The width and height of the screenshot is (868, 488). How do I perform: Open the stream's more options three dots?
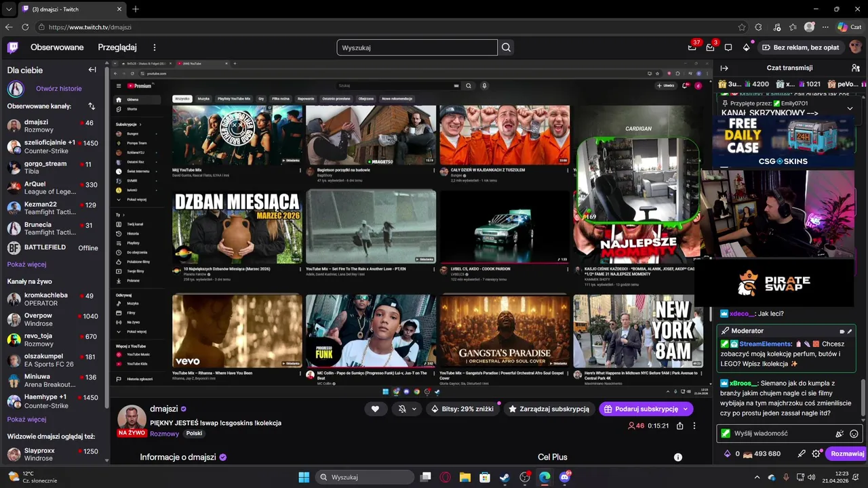(x=694, y=426)
